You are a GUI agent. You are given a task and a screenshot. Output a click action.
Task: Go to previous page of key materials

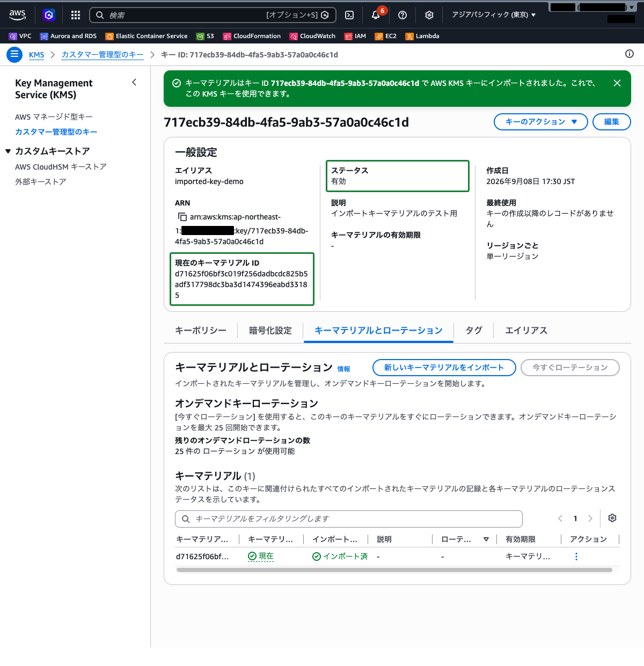coord(560,518)
